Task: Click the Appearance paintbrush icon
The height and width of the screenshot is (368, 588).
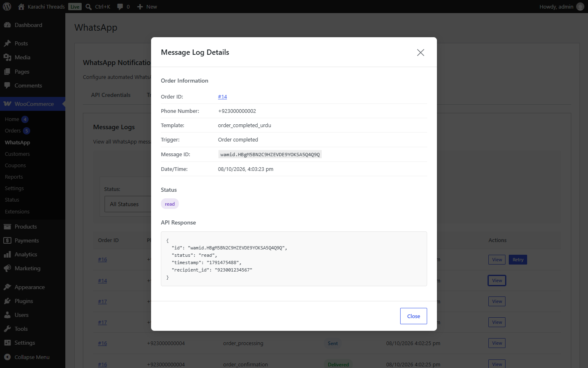Action: [x=7, y=287]
